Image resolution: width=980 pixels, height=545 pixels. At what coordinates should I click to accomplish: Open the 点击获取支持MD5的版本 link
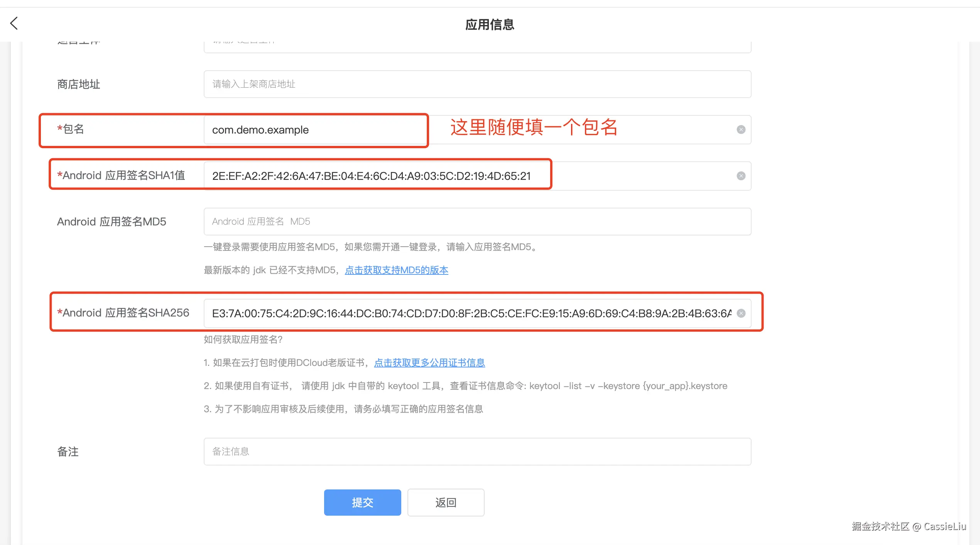pos(396,270)
